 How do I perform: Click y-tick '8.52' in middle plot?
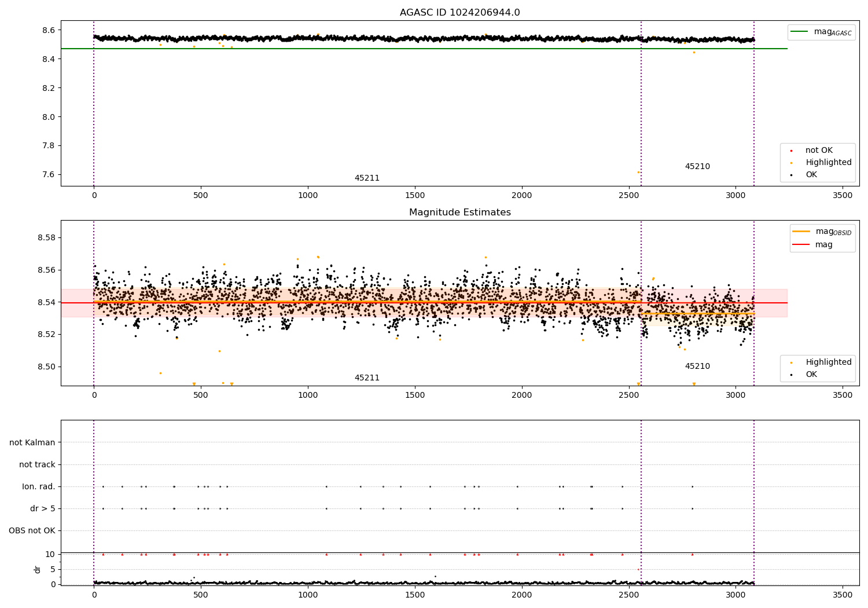point(47,335)
